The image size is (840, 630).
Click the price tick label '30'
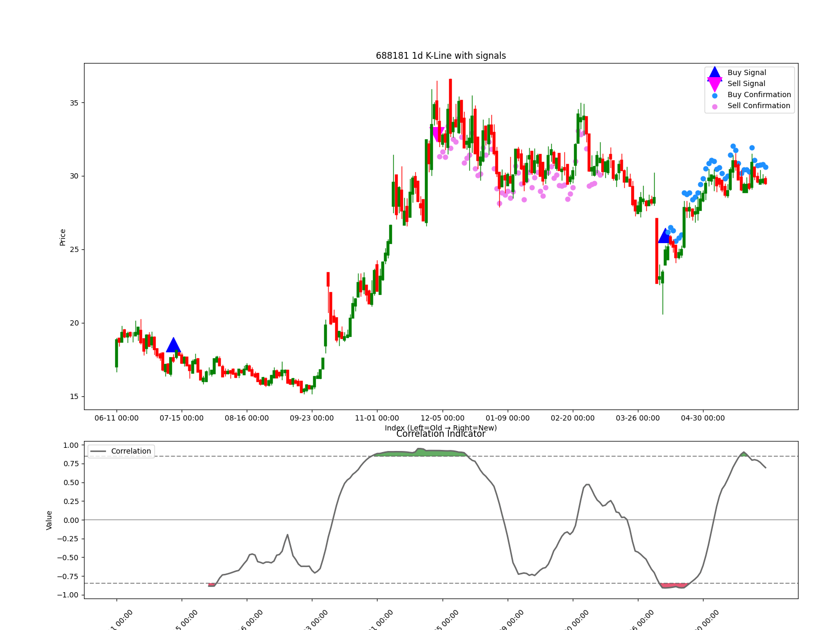[x=74, y=176]
